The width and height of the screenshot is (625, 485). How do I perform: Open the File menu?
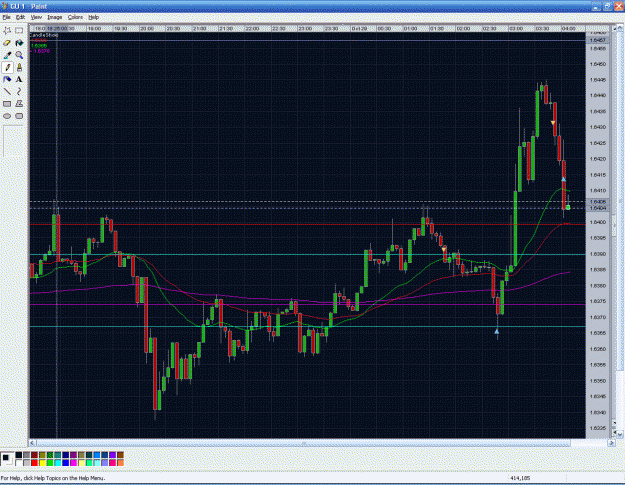pos(6,17)
